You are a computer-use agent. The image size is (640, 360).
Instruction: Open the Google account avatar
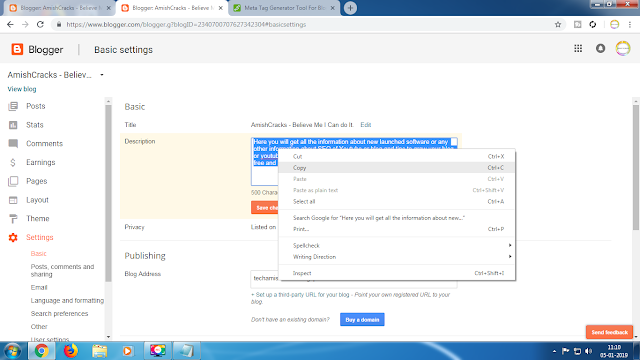click(x=623, y=49)
